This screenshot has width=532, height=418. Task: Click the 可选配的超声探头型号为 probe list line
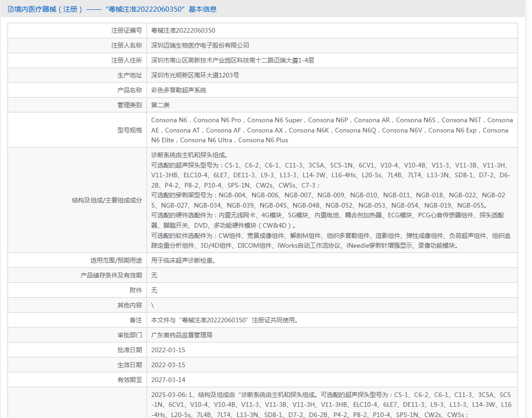point(331,175)
